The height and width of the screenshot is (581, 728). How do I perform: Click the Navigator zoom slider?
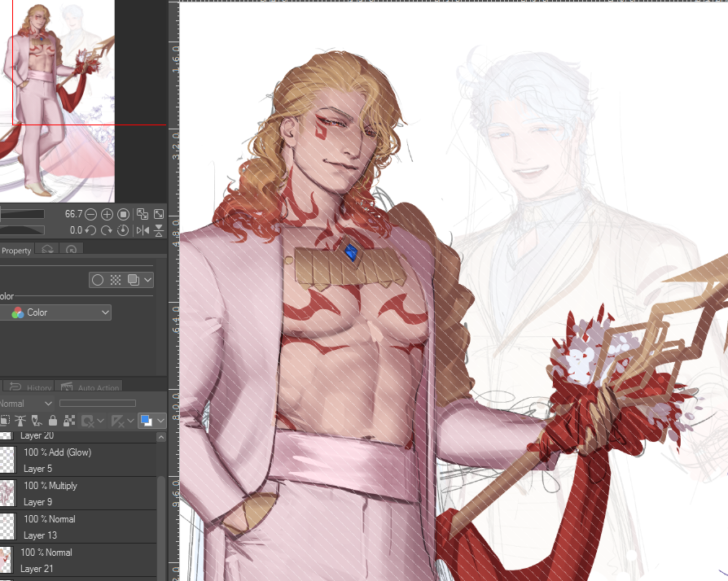tap(22, 214)
